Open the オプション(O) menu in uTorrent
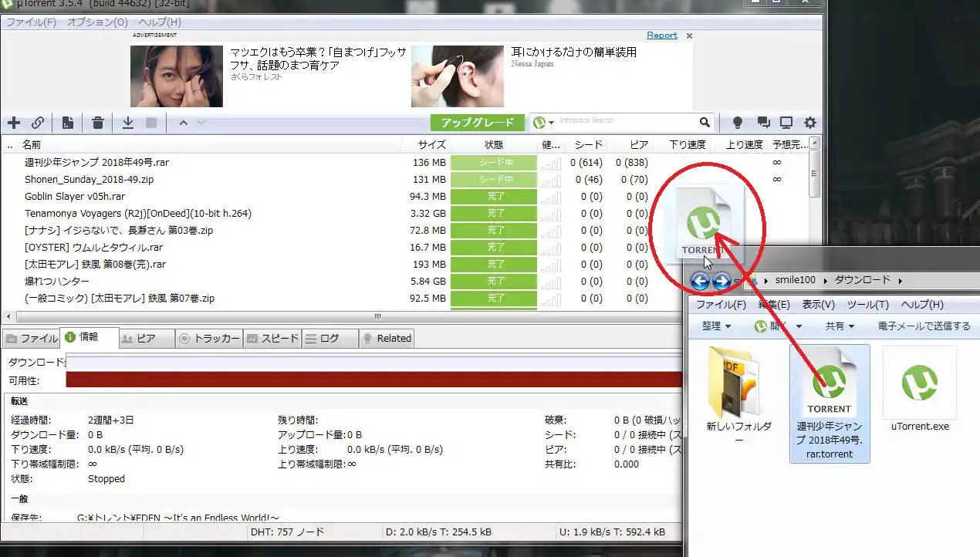The width and height of the screenshot is (980, 557). click(x=97, y=22)
